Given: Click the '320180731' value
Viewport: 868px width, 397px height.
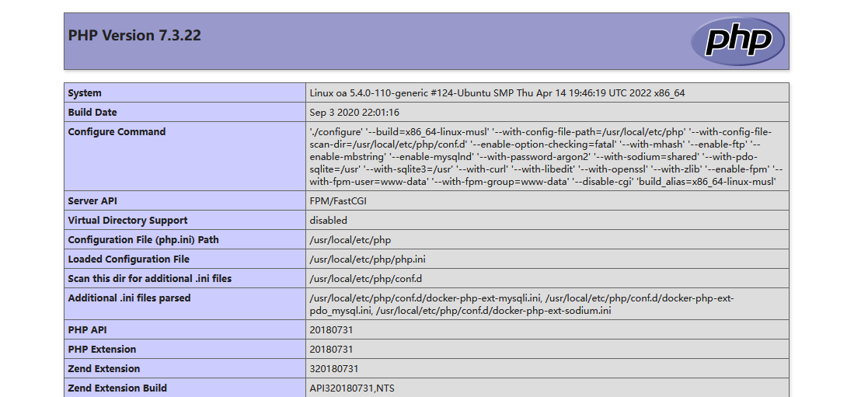Looking at the screenshot, I should coord(334,369).
